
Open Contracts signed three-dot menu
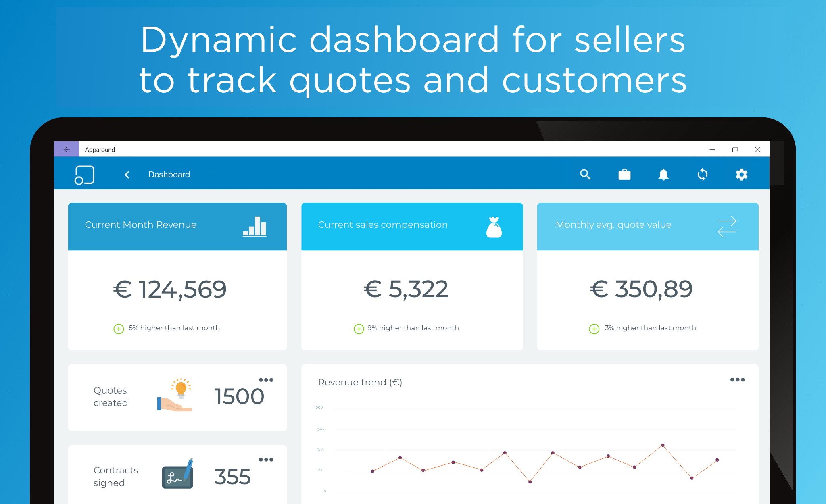(x=266, y=460)
